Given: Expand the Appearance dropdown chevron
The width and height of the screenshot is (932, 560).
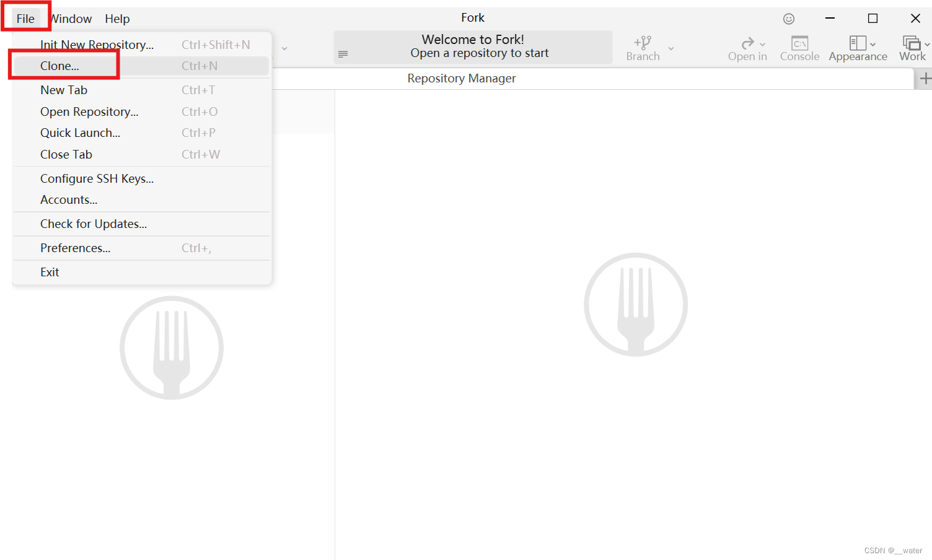Looking at the screenshot, I should coord(873,45).
